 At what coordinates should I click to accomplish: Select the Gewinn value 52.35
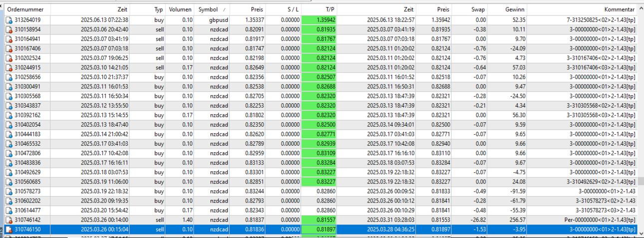(519, 20)
